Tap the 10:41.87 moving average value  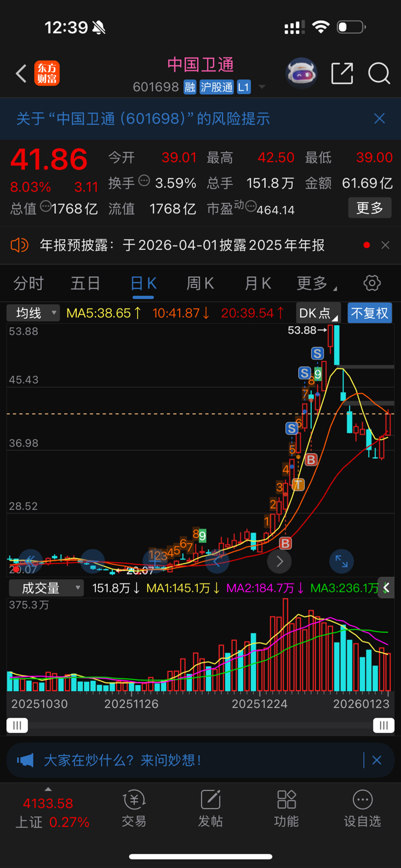[x=181, y=313]
